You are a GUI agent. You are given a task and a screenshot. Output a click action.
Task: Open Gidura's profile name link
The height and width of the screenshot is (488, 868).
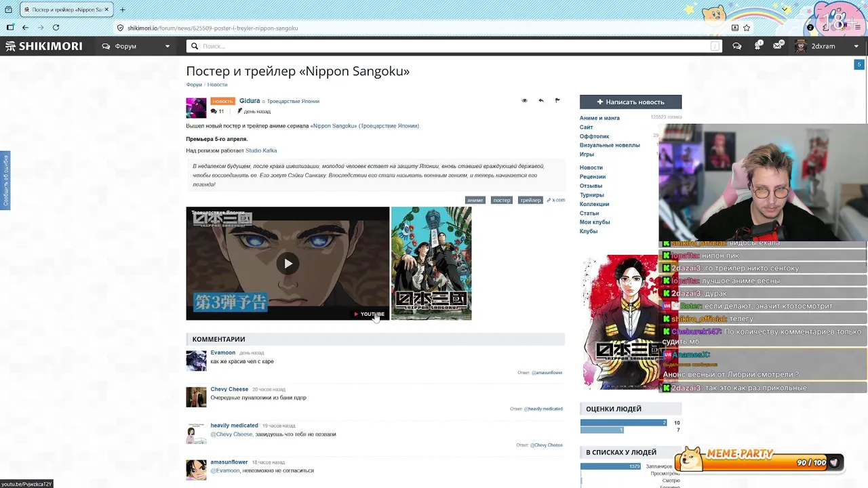250,101
